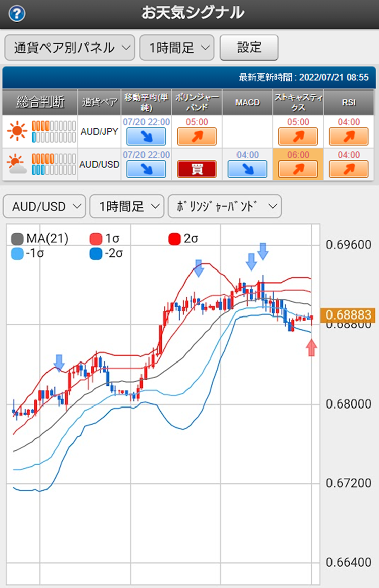Open the chart 1時間足 timeframe dropdown

[127, 206]
